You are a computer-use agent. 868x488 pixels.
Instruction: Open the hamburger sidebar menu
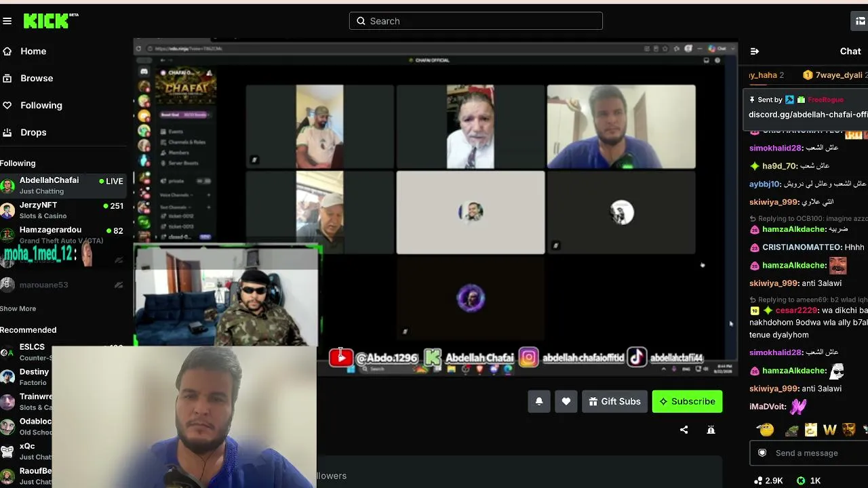click(7, 21)
